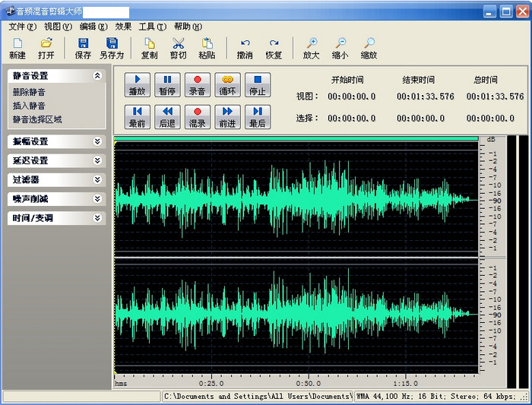This screenshot has width=532, height=405.
Task: Click the 另存为 (Save As) icon
Action: pos(112,48)
